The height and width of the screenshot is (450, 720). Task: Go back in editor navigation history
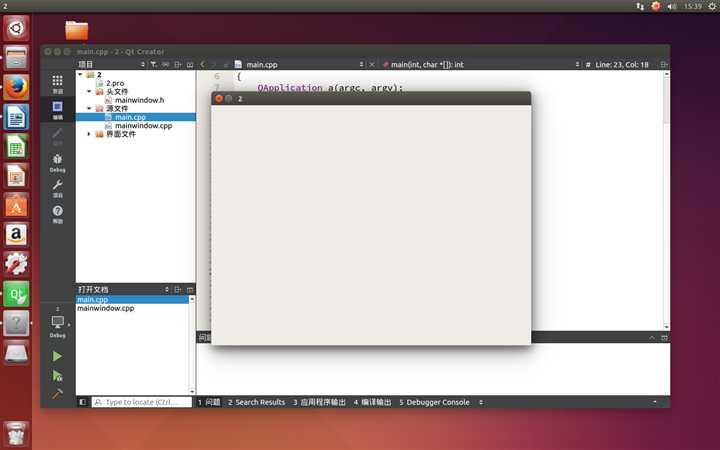click(x=202, y=65)
